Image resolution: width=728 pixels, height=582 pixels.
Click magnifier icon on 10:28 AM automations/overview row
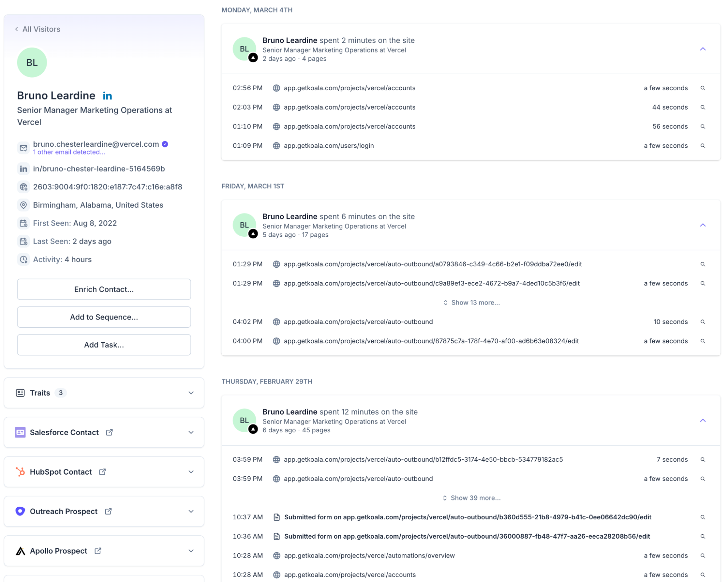tap(703, 555)
